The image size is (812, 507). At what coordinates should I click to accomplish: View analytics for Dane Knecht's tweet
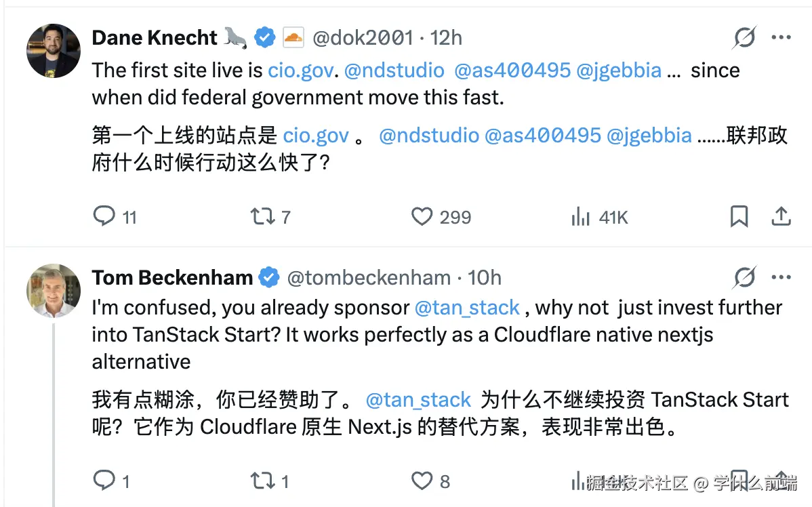580,217
